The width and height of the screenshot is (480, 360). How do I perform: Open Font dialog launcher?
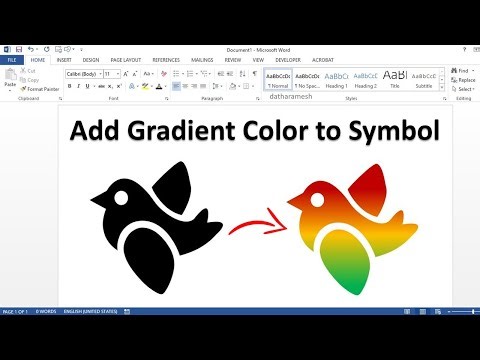pyautogui.click(x=167, y=99)
